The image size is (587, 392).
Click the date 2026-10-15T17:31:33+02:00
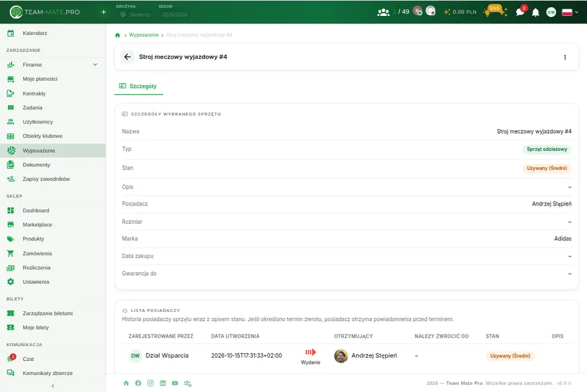coord(246,356)
